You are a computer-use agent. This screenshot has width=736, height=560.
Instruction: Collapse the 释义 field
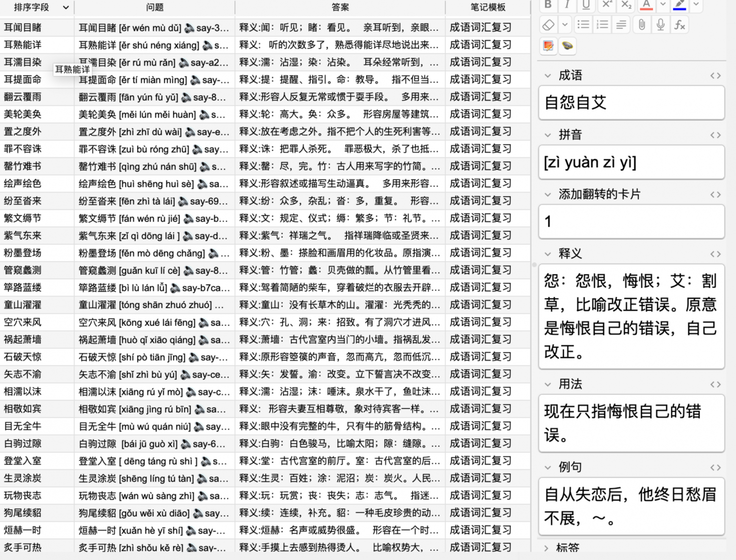tap(548, 254)
